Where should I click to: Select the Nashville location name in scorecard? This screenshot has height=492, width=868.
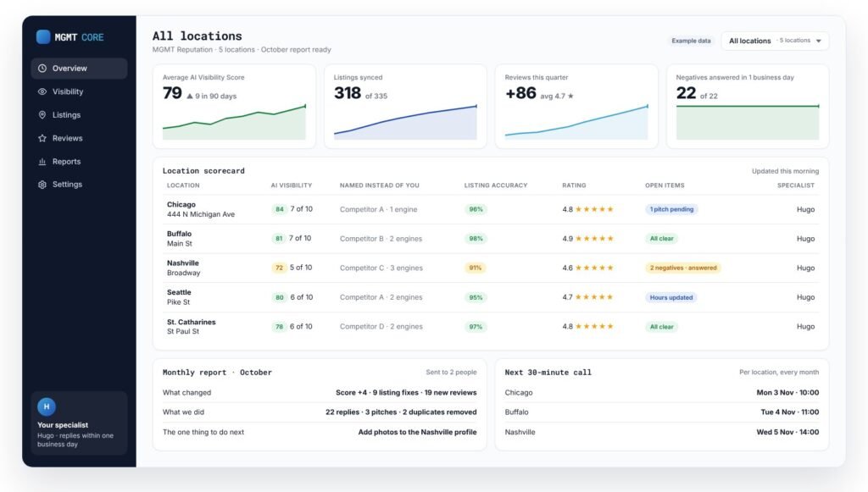tap(183, 263)
